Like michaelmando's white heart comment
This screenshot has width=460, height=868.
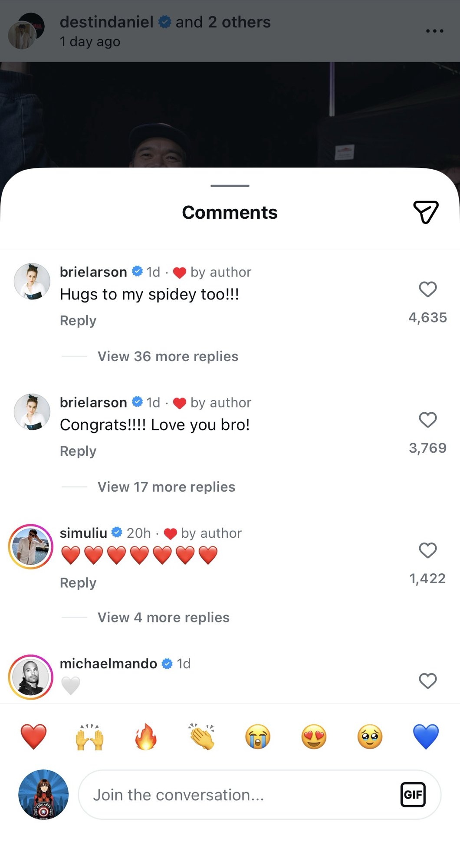click(x=427, y=681)
